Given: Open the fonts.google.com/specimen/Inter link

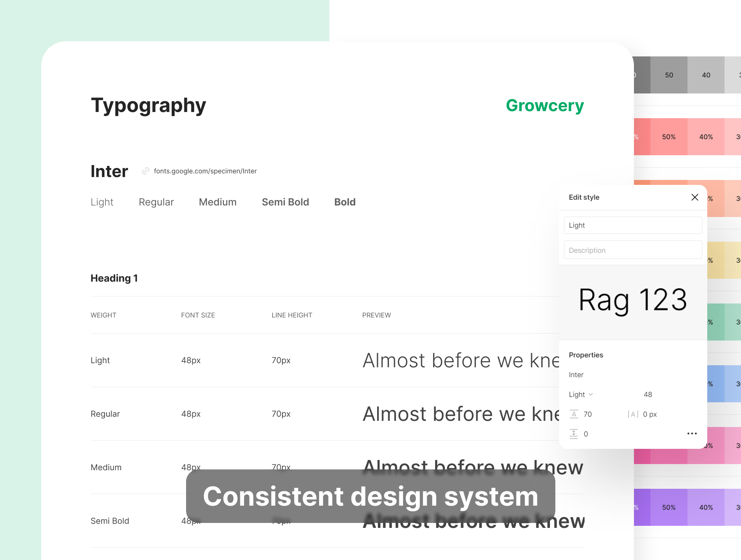Looking at the screenshot, I should click(205, 171).
